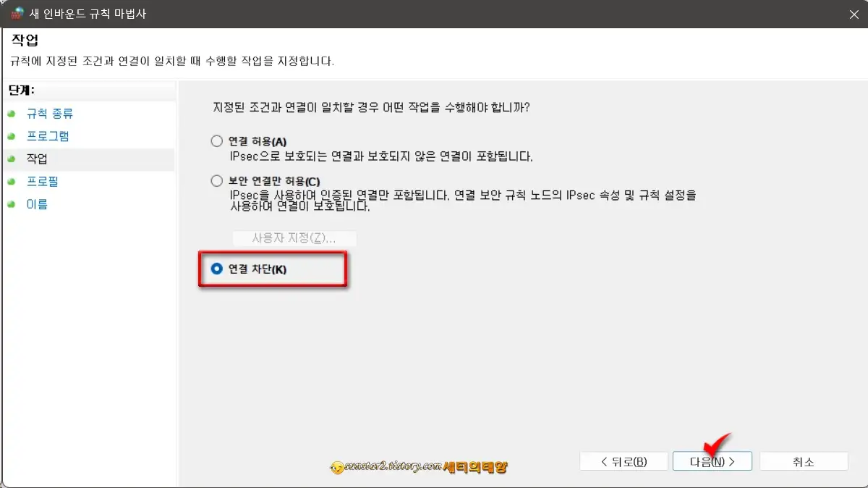Click the 다음(N) button
Image resolution: width=868 pixels, height=488 pixels.
(712, 460)
